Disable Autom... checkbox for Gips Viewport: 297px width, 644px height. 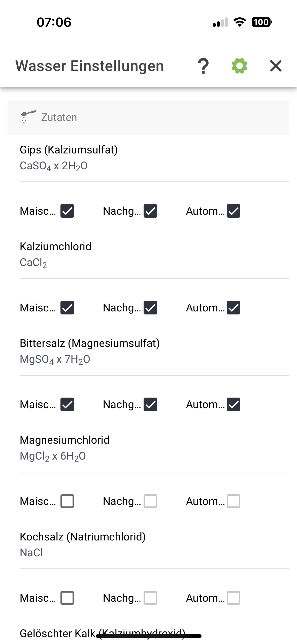pyautogui.click(x=234, y=211)
